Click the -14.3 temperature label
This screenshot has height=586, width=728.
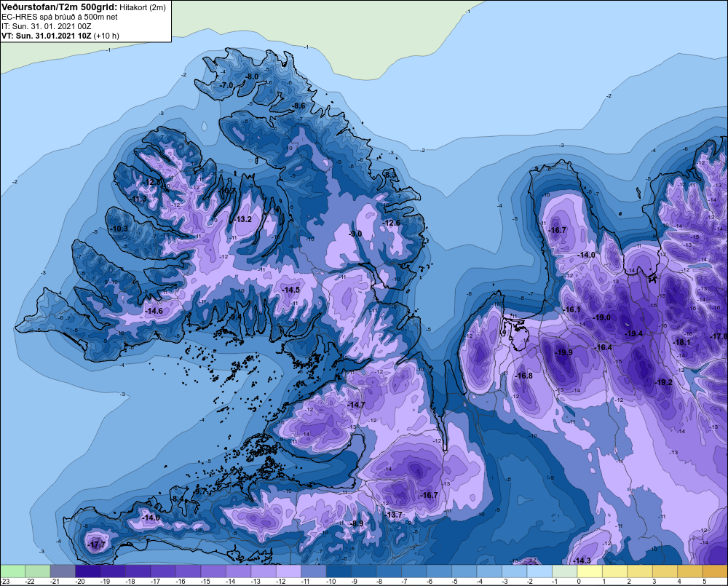tap(582, 561)
